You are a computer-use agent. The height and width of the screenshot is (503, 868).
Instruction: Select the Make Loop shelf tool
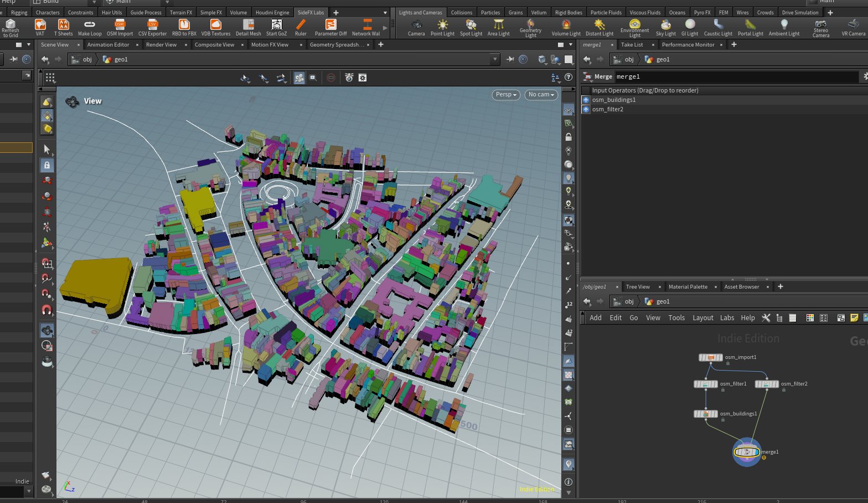coord(90,27)
